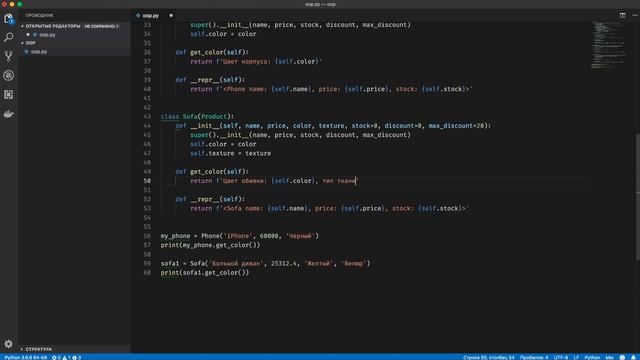640x360 pixels.
Task: Click the minimap code preview
Action: (608, 45)
